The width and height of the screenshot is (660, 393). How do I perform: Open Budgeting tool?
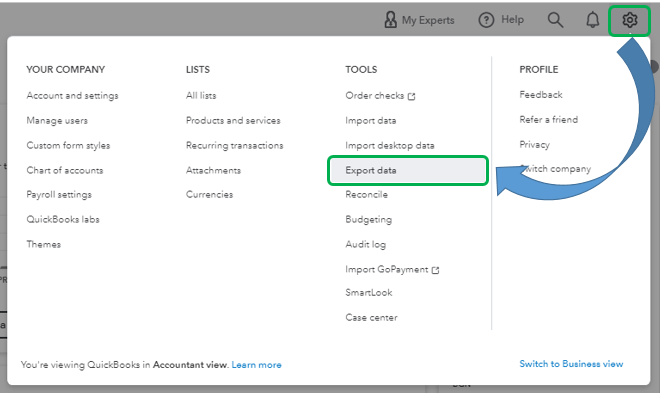368,219
